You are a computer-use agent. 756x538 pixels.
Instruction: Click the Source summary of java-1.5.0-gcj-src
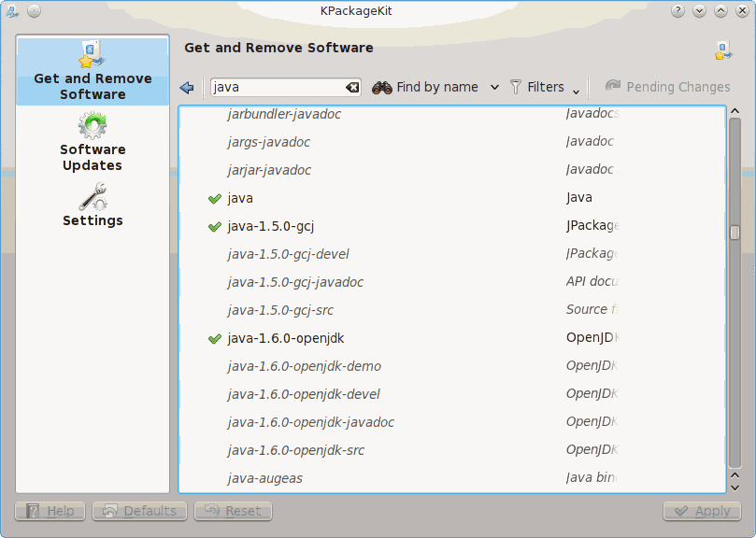click(x=592, y=309)
